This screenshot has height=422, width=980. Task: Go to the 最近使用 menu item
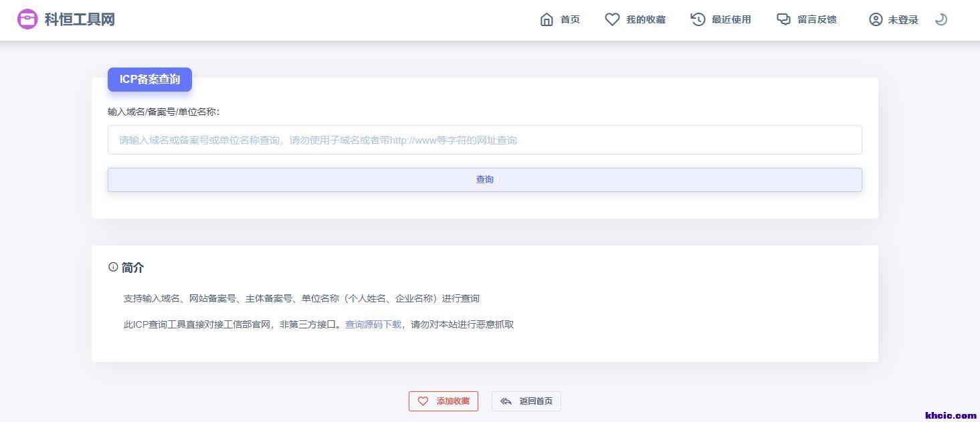pyautogui.click(x=731, y=19)
